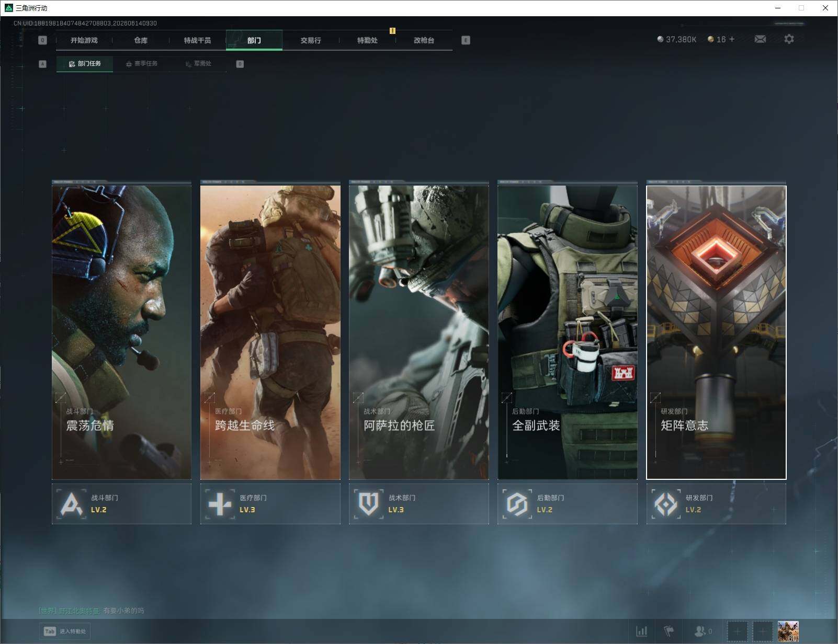Image resolution: width=838 pixels, height=644 pixels.
Task: Click the D key hint icon
Action: [x=240, y=64]
